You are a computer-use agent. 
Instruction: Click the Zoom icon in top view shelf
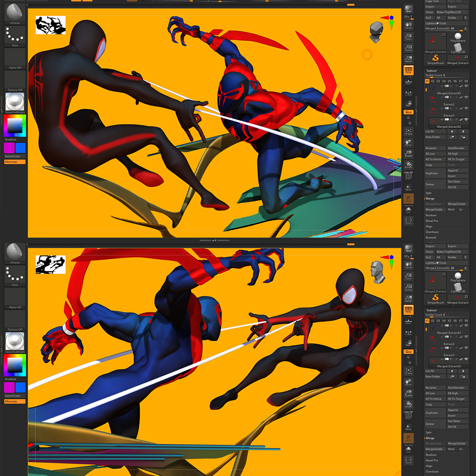click(409, 37)
